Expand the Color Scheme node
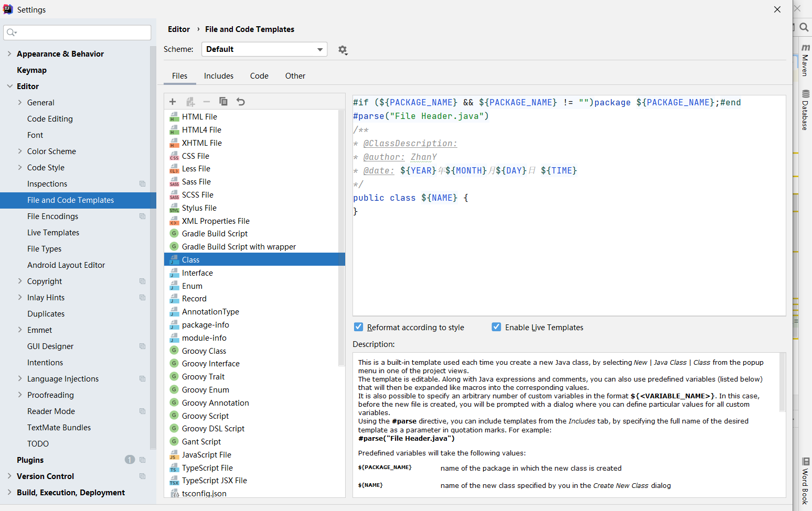812x511 pixels. click(20, 151)
